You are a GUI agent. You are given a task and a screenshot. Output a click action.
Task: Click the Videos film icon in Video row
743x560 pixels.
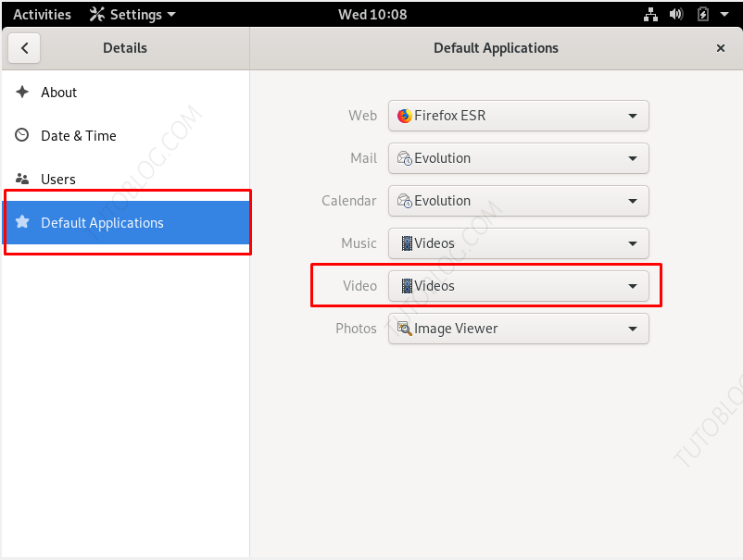click(407, 286)
